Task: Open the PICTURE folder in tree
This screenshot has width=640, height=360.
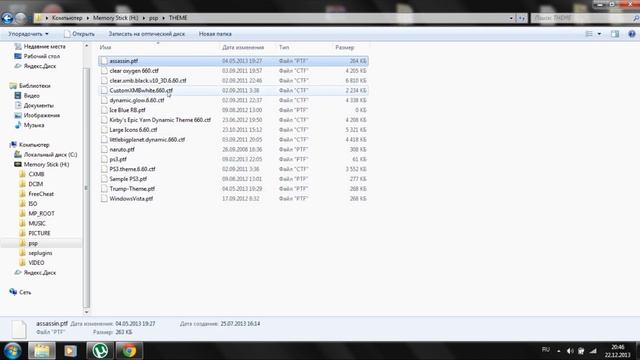Action: 35,233
